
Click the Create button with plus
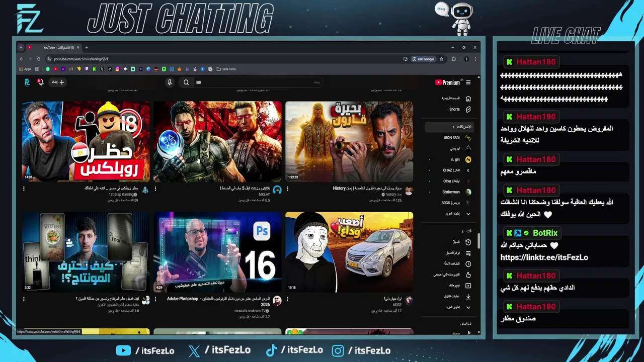58,82
